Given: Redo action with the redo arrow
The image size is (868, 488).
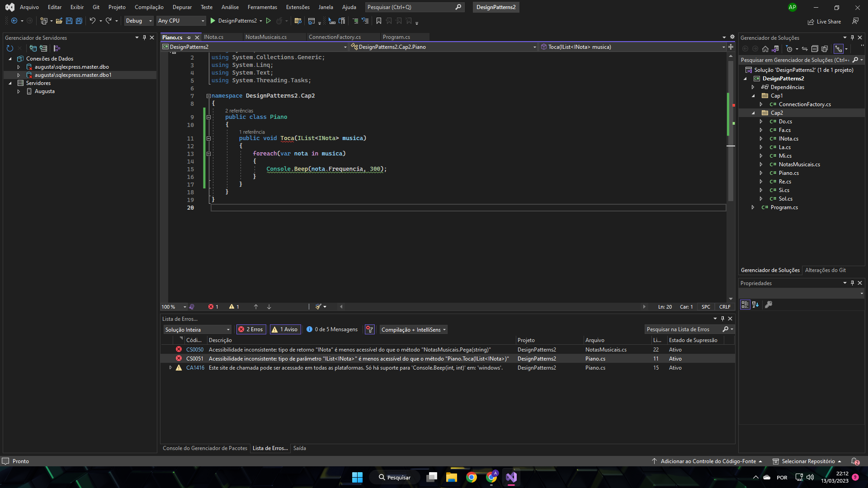Looking at the screenshot, I should coord(108,21).
